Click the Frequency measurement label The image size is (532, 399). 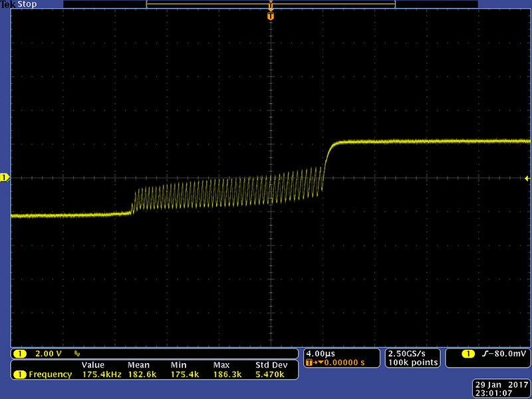pos(50,374)
